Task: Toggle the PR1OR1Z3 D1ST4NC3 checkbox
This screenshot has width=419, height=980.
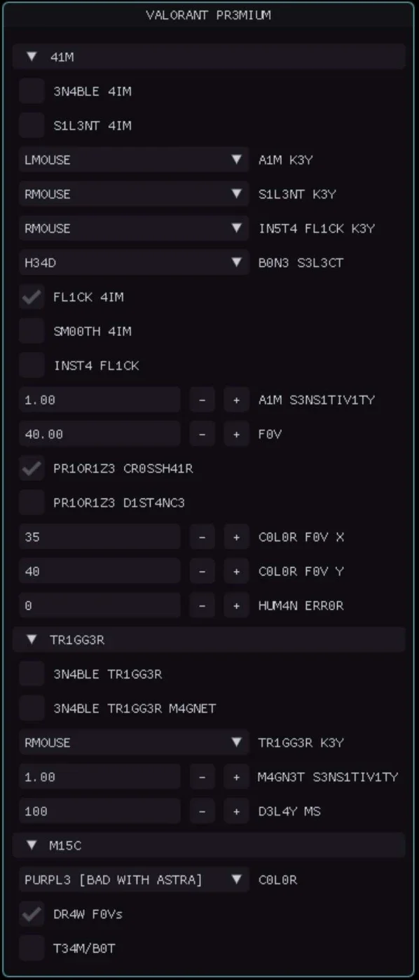Action: point(32,503)
